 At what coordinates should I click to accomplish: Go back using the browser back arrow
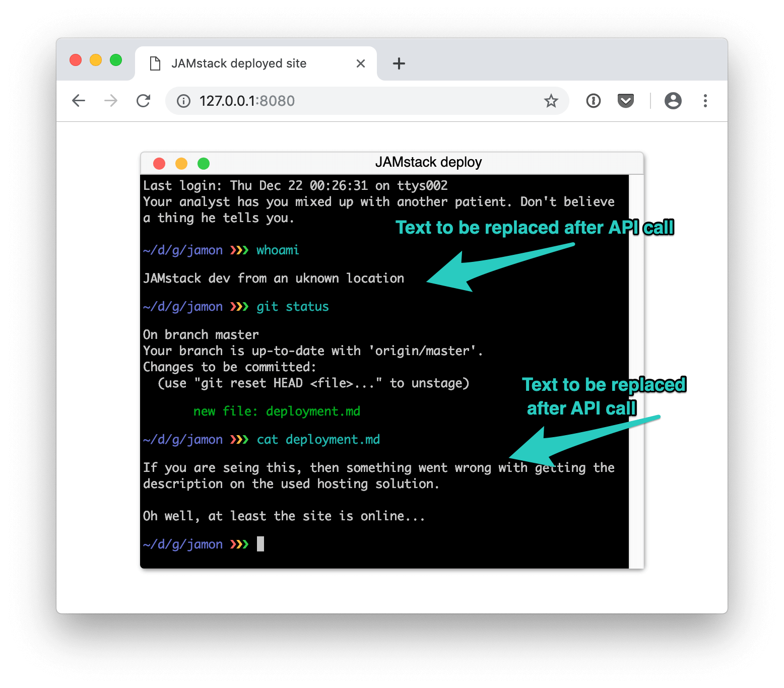coord(79,101)
